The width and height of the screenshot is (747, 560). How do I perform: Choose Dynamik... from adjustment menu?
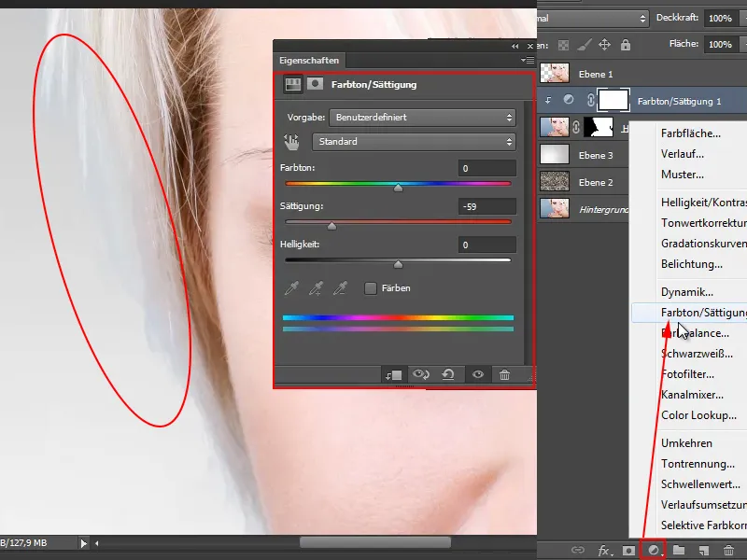[686, 292]
